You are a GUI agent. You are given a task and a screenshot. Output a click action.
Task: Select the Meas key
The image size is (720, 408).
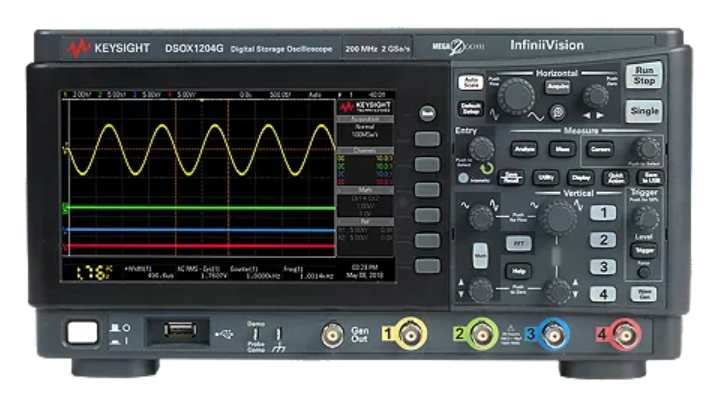pos(562,149)
